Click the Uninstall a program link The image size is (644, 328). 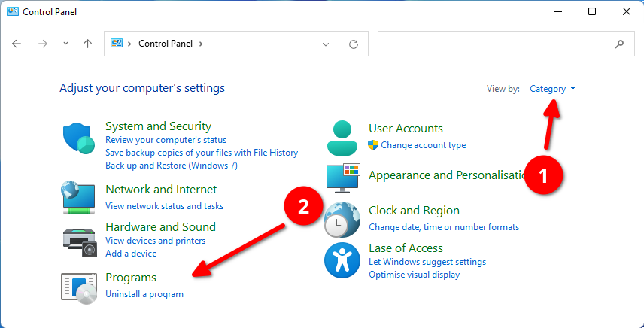(x=144, y=294)
